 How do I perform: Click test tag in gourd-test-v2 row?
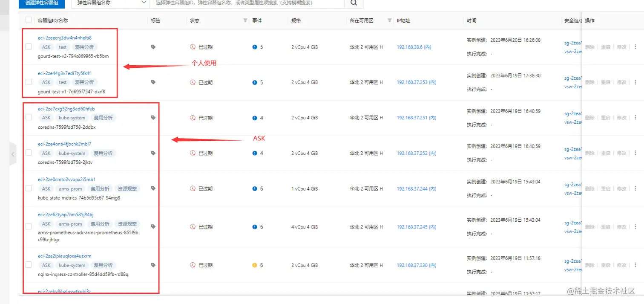[63, 47]
